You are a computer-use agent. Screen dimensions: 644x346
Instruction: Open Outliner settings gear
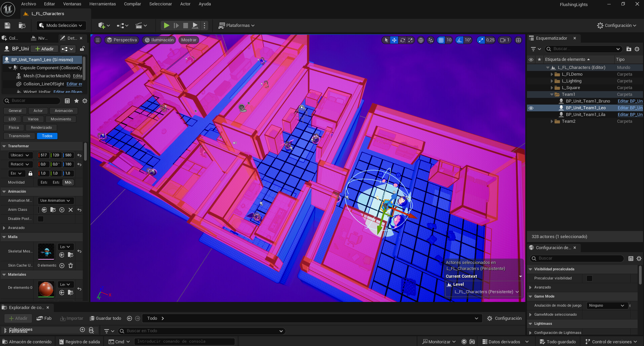(x=637, y=49)
